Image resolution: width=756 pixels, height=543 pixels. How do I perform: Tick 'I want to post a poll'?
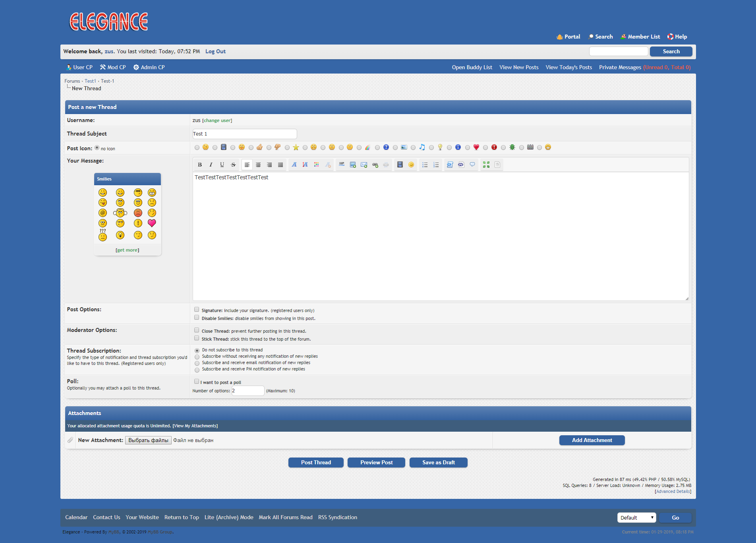pyautogui.click(x=197, y=382)
